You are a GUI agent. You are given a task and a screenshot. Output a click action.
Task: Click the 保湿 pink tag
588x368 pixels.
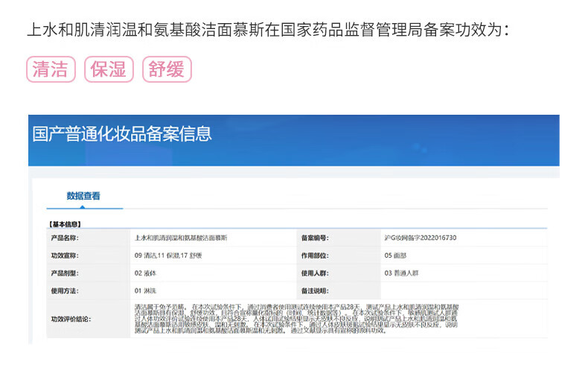(x=107, y=69)
